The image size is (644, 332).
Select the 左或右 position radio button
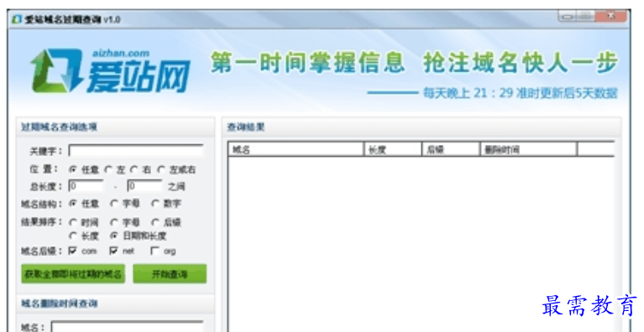[161, 169]
